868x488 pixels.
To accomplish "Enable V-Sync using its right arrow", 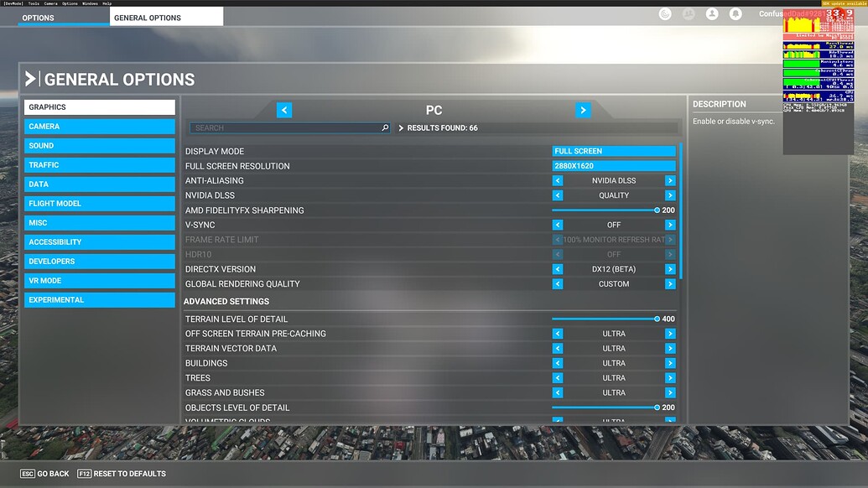I will [x=669, y=225].
